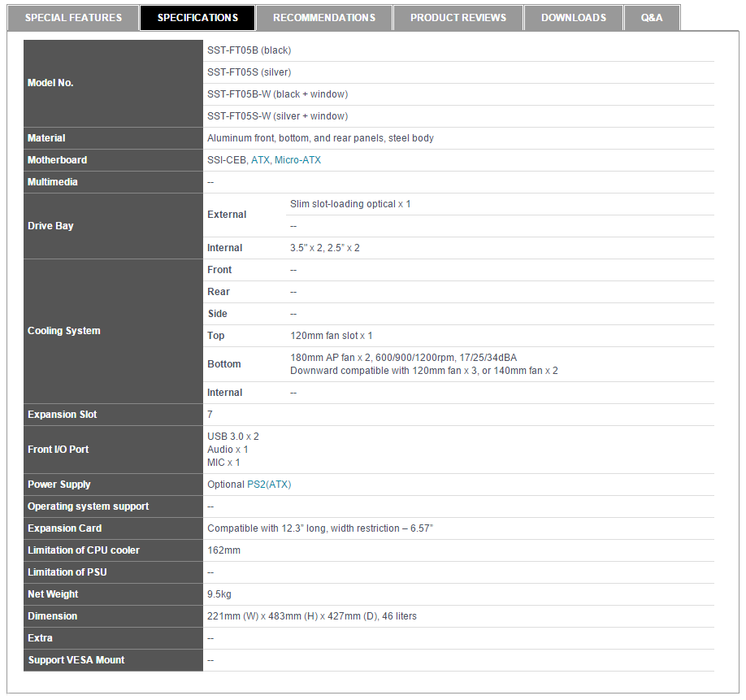This screenshot has height=700, width=746.
Task: Click the SST-FT05B (black) model text
Action: tap(249, 50)
